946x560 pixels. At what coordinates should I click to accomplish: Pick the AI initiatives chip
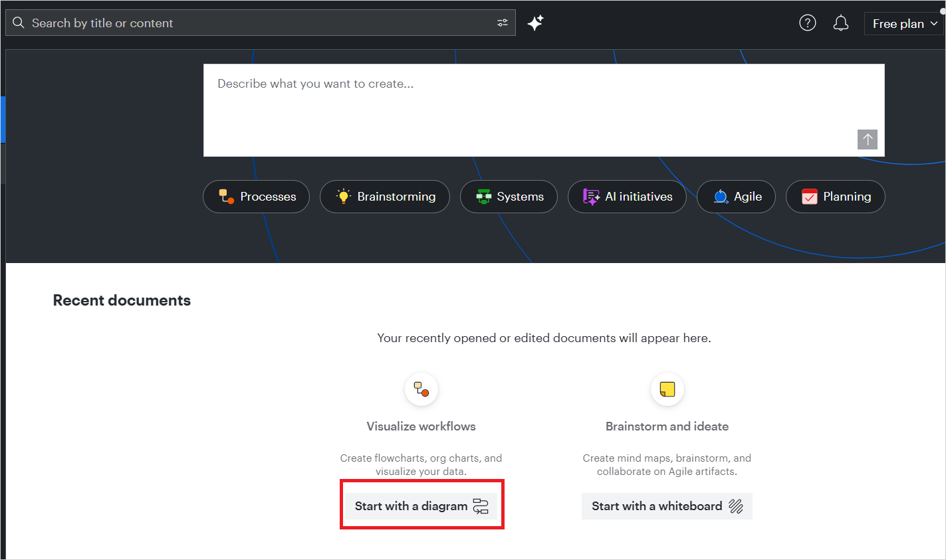click(627, 197)
